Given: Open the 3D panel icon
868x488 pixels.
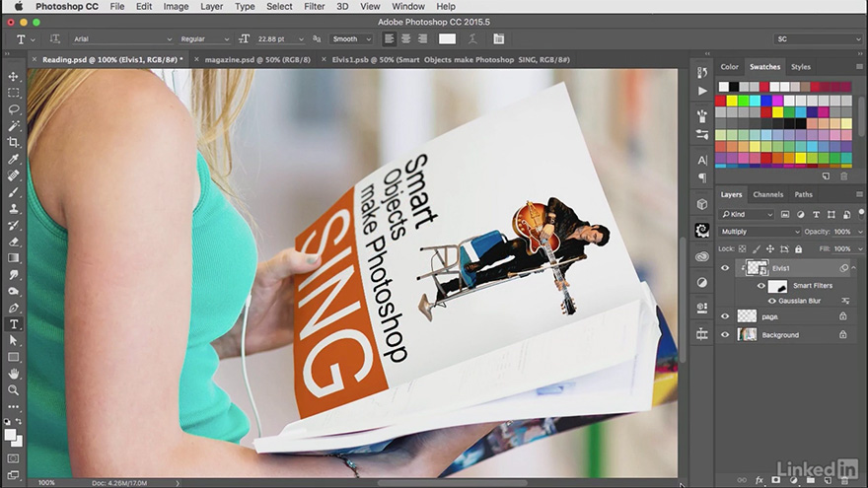Looking at the screenshot, I should [702, 205].
